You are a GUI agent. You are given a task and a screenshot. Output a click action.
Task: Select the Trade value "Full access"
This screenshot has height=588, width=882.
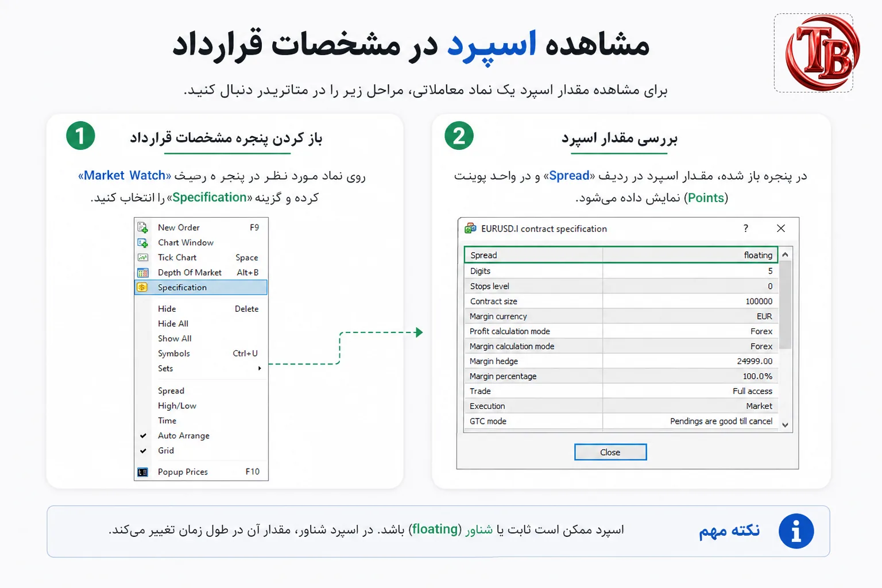pyautogui.click(x=752, y=391)
